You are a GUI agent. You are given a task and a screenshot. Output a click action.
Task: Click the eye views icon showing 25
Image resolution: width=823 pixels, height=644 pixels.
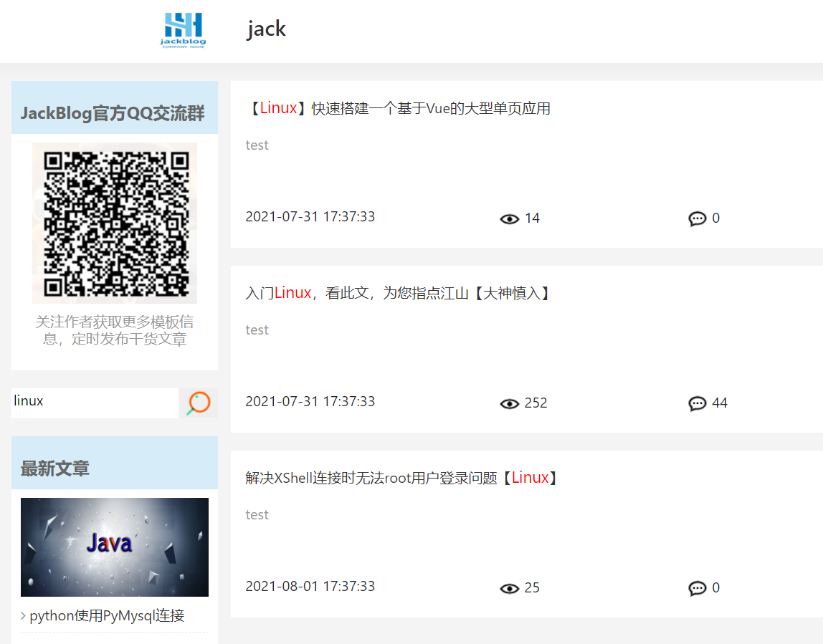[x=509, y=588]
